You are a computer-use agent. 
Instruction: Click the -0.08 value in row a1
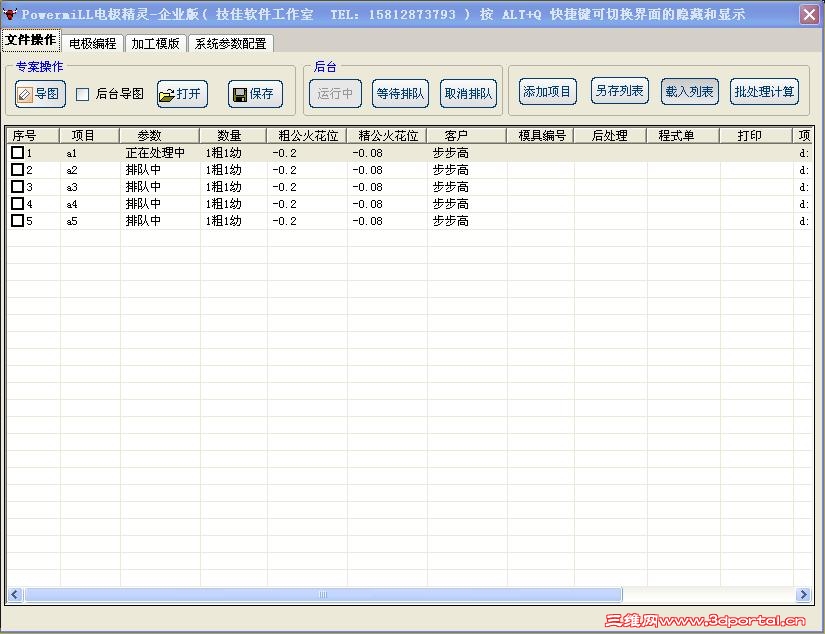[367, 153]
